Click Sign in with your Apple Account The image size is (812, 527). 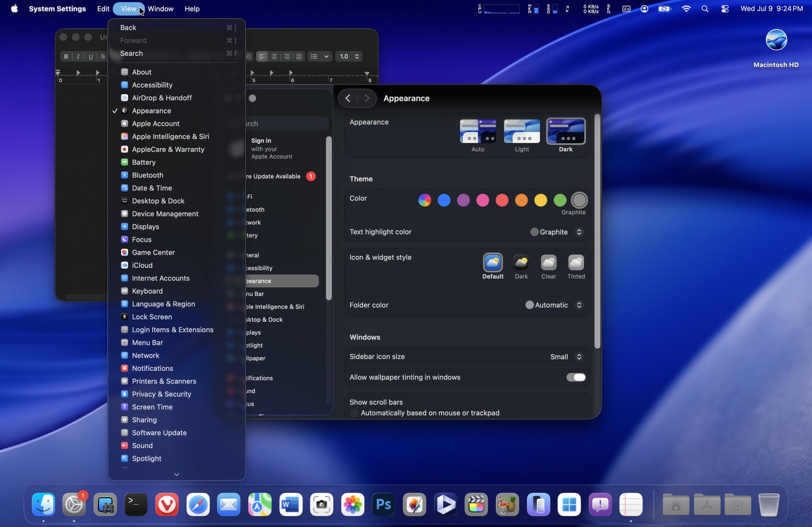click(x=271, y=149)
